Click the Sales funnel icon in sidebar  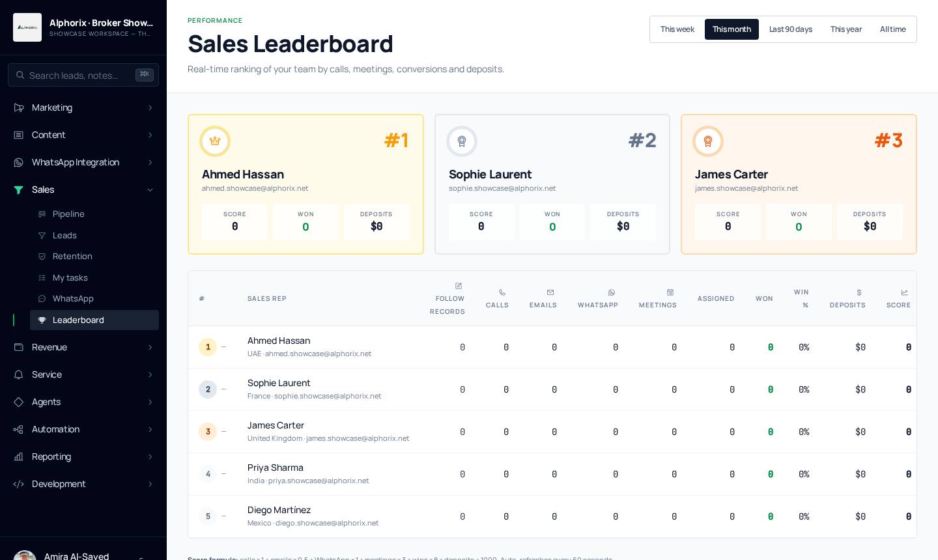pyautogui.click(x=19, y=189)
